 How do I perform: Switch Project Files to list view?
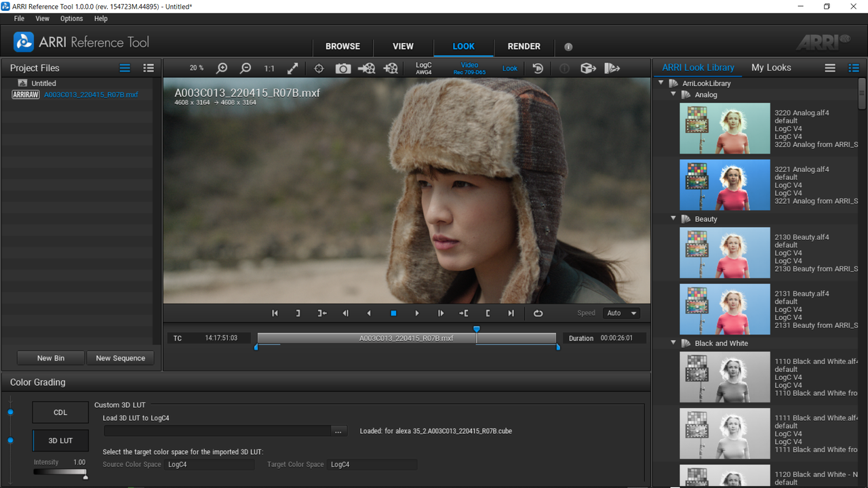[125, 68]
